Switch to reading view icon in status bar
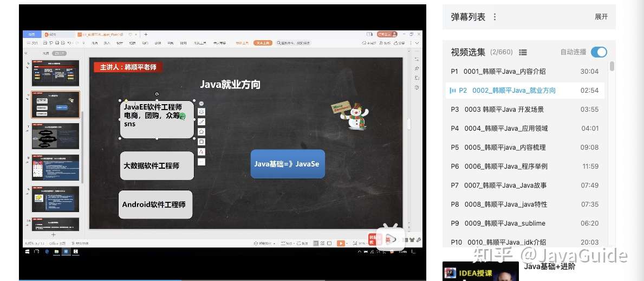The height and width of the screenshot is (281, 644). click(330, 243)
